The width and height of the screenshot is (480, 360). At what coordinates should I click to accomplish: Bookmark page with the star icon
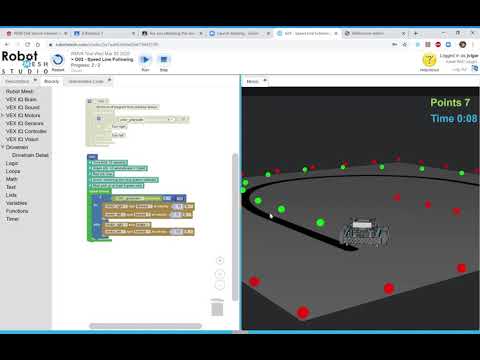(405, 44)
